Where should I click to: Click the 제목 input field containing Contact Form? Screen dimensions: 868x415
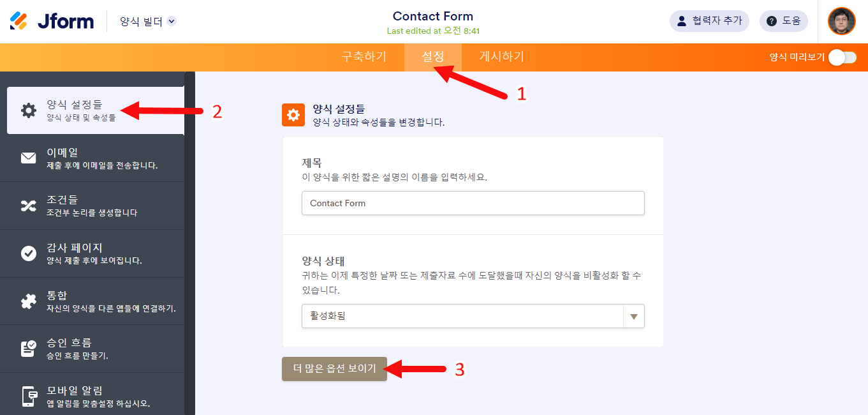point(472,203)
